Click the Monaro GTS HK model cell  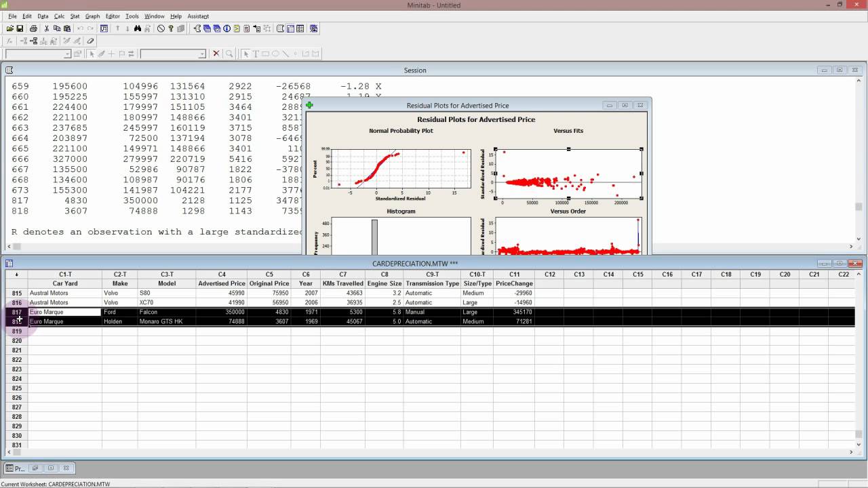tap(167, 322)
